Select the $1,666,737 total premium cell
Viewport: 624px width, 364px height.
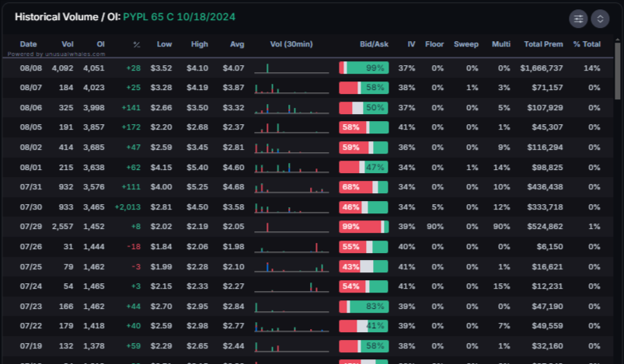(541, 68)
